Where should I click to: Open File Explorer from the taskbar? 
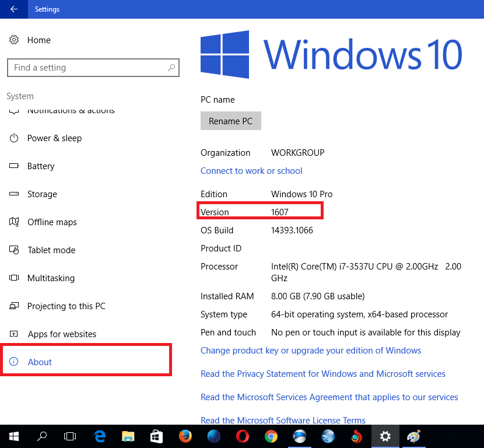point(128,436)
